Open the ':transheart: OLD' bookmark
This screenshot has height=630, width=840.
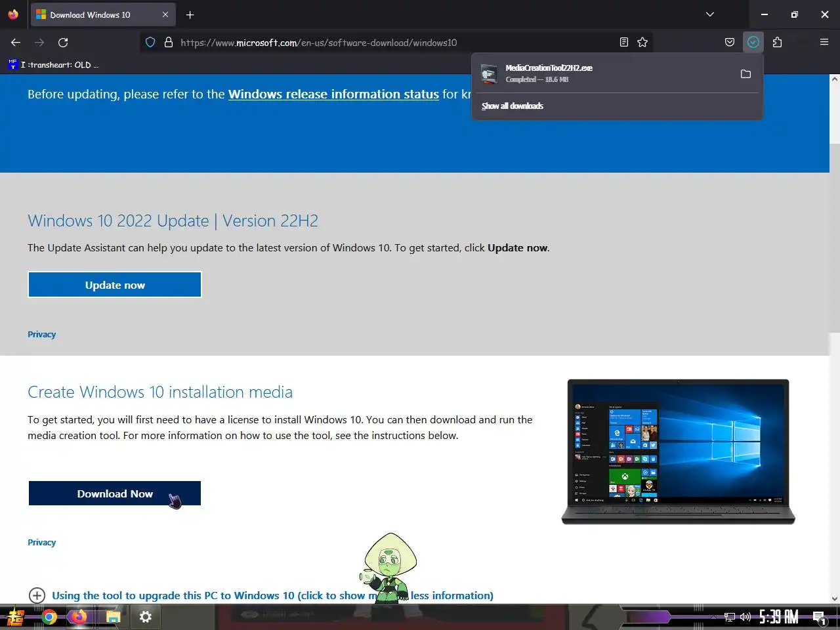[x=54, y=64]
